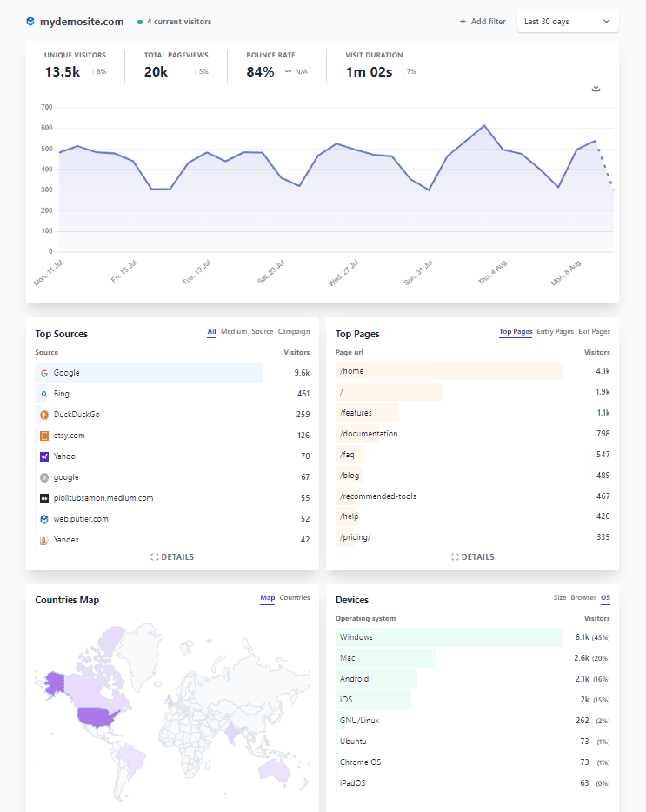Image resolution: width=646 pixels, height=812 pixels.
Task: Click the export chart download icon
Action: [x=596, y=88]
